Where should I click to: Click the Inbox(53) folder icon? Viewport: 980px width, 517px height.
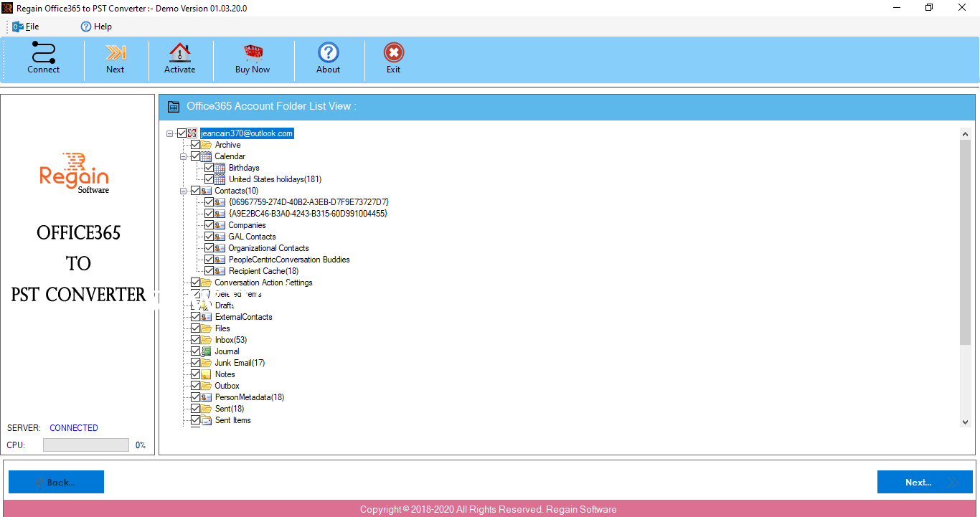point(207,340)
